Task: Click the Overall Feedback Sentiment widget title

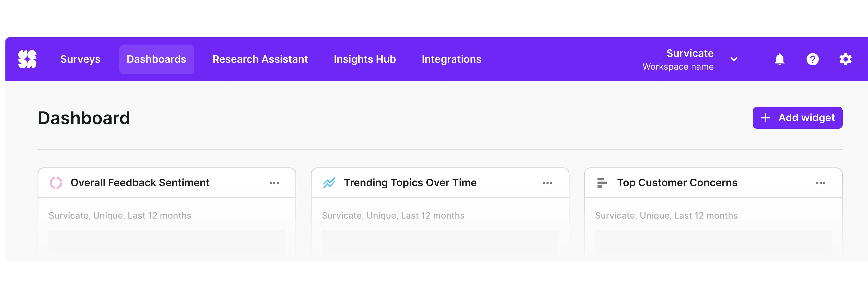Action: pos(140,182)
